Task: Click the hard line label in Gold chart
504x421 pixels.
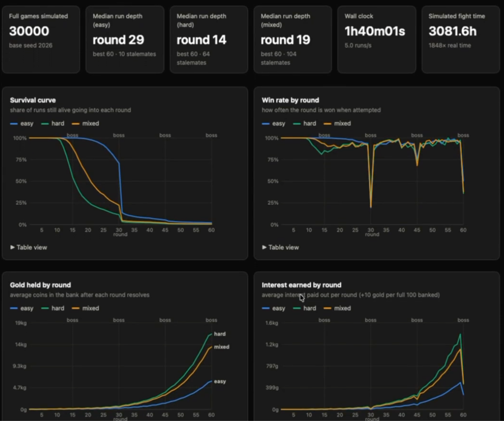Action: [x=220, y=334]
